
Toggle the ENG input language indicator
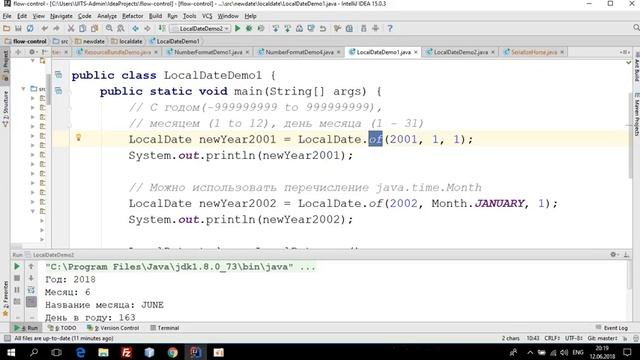coord(578,352)
